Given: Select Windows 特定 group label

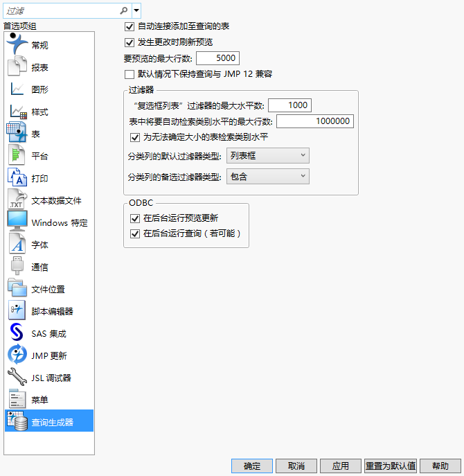Looking at the screenshot, I should point(60,223).
